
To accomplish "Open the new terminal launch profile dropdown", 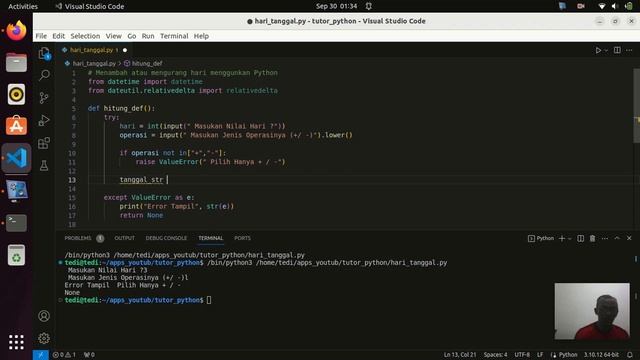I will click(570, 238).
